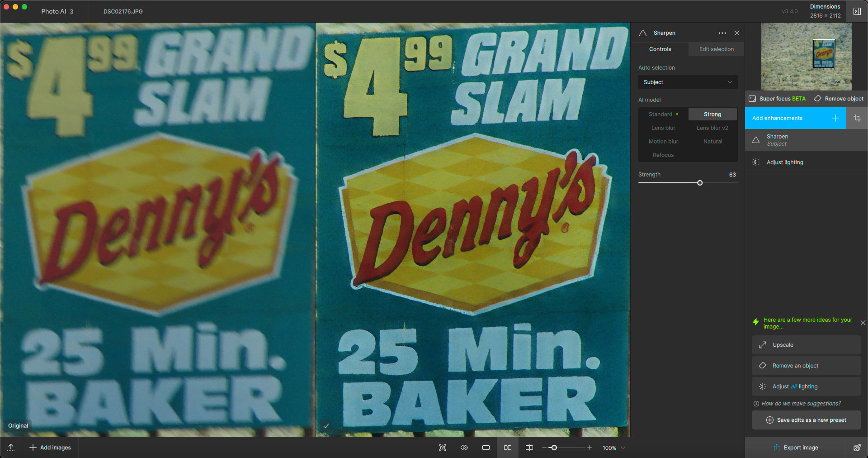Open the Controls tab
The height and width of the screenshot is (458, 868).
tap(660, 49)
